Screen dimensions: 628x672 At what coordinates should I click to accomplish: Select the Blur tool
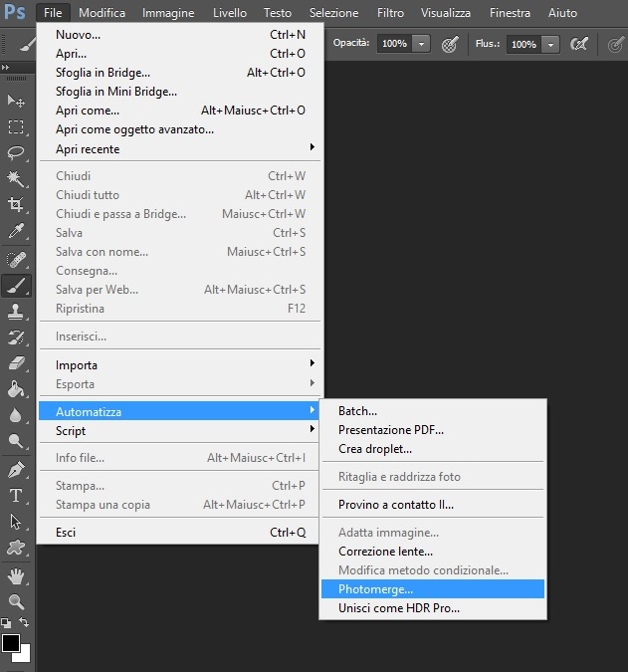click(x=16, y=415)
